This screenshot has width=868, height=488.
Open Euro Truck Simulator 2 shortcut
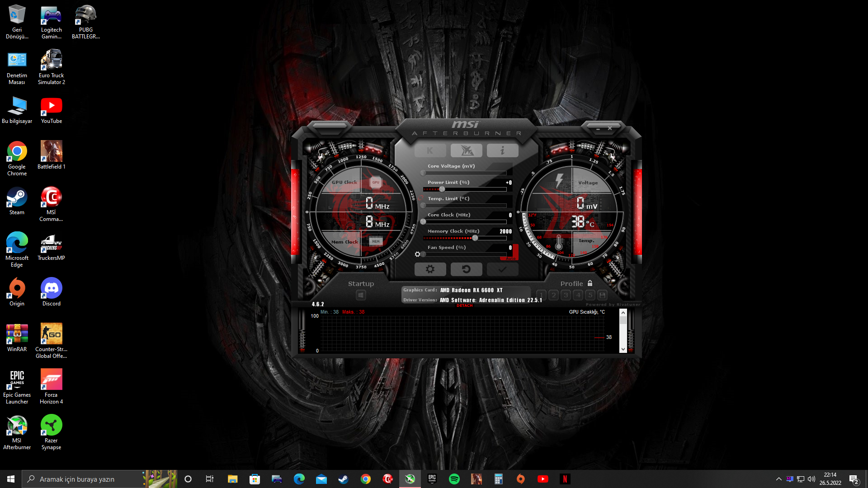(x=51, y=68)
